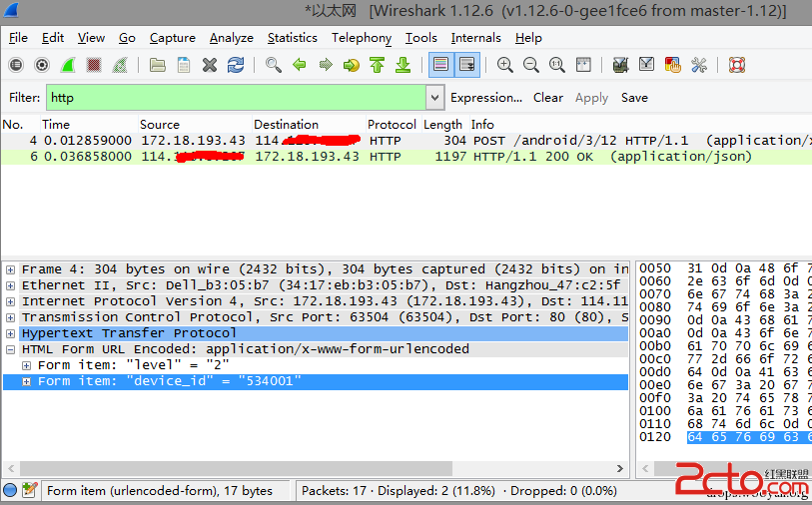Open the Statistics menu
This screenshot has height=505, width=812.
pyautogui.click(x=292, y=38)
